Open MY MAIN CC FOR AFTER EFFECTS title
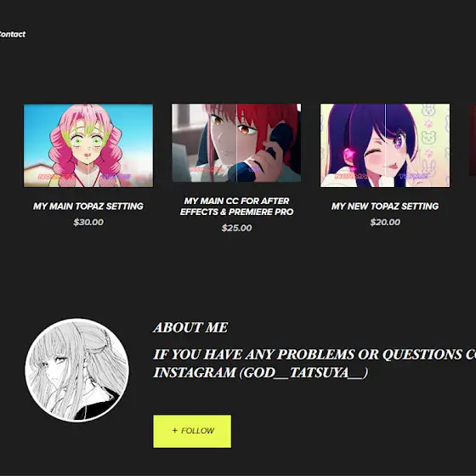Screen dimensions: 476x476 pyautogui.click(x=236, y=206)
